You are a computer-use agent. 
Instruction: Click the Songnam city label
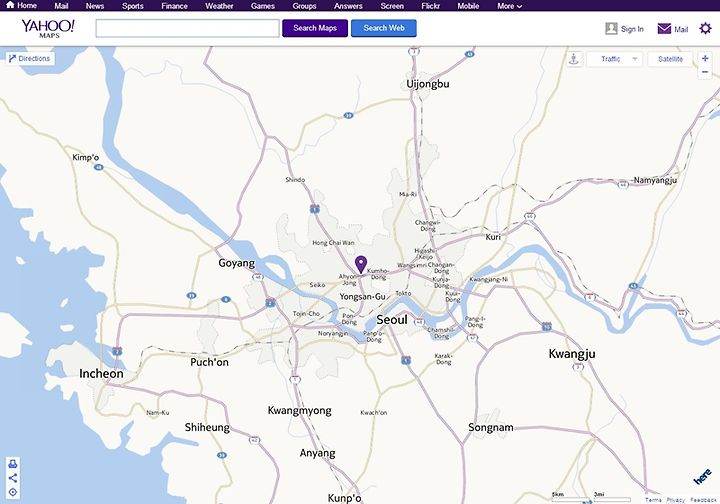pyautogui.click(x=491, y=427)
